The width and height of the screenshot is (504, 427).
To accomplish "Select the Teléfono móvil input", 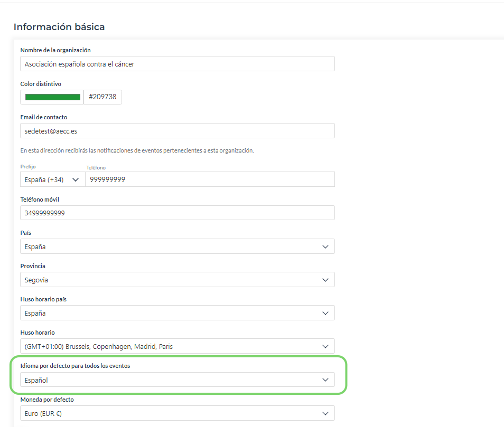I will [177, 213].
